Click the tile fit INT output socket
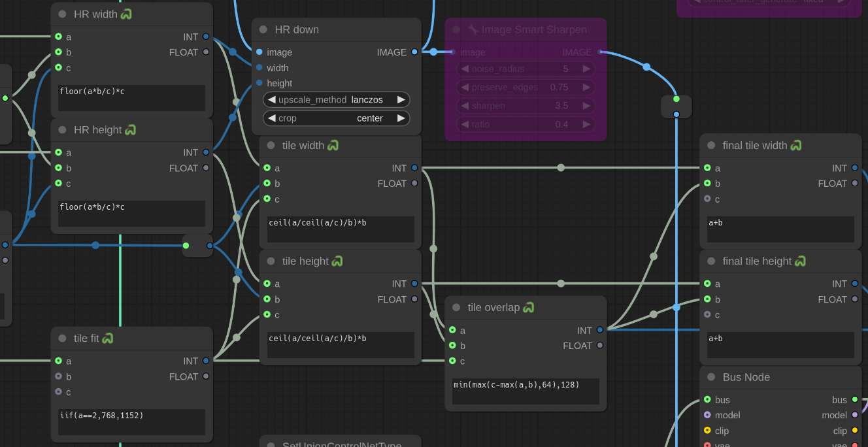The image size is (868, 447). (206, 361)
